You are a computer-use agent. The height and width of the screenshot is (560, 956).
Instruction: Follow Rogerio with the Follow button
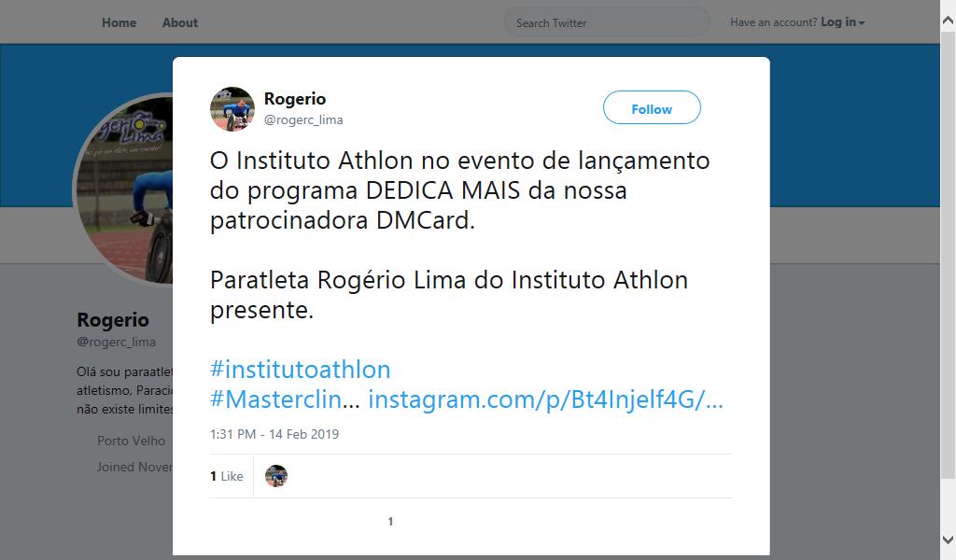coord(652,108)
